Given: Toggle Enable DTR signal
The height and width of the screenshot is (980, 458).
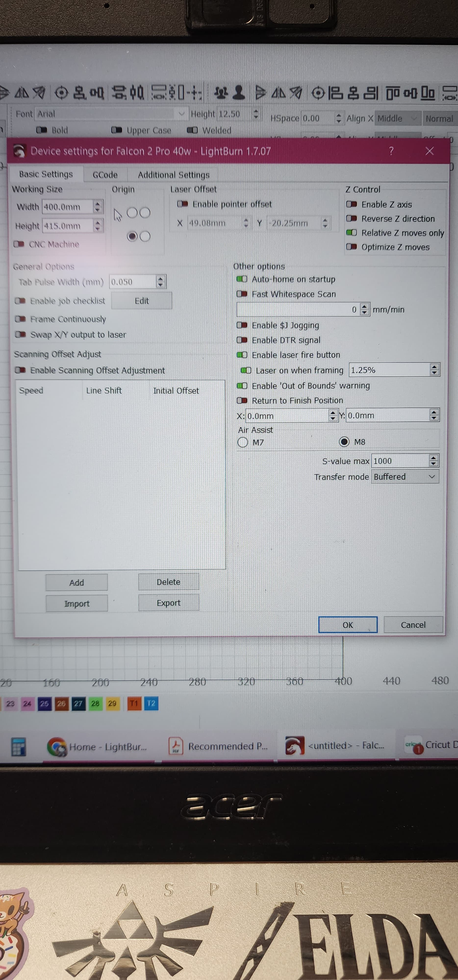Looking at the screenshot, I should coord(242,340).
